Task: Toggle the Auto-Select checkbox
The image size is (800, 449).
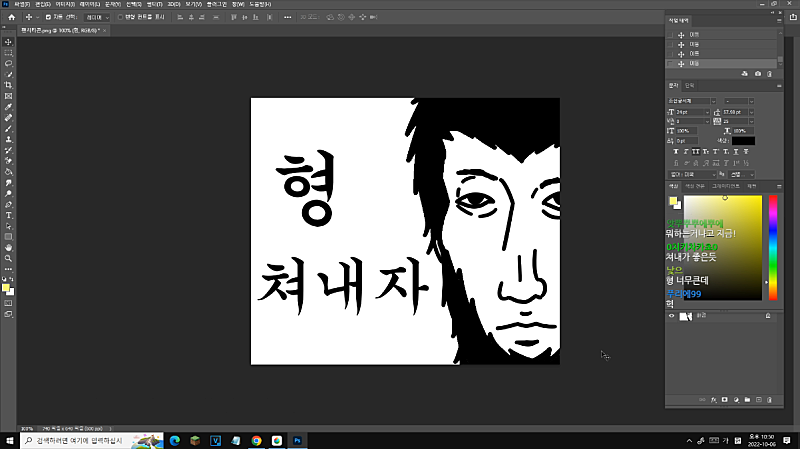Action: pos(49,17)
